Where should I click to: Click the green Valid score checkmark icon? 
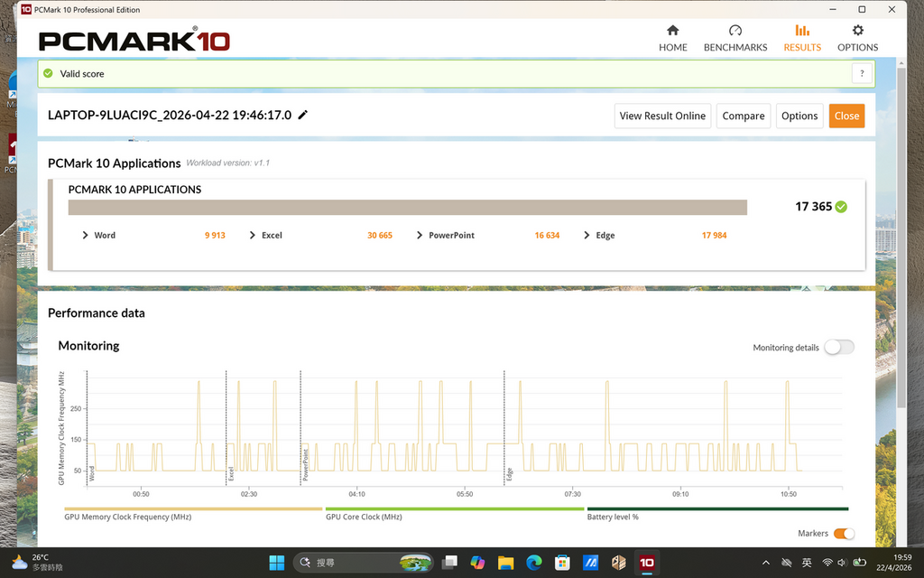click(49, 74)
